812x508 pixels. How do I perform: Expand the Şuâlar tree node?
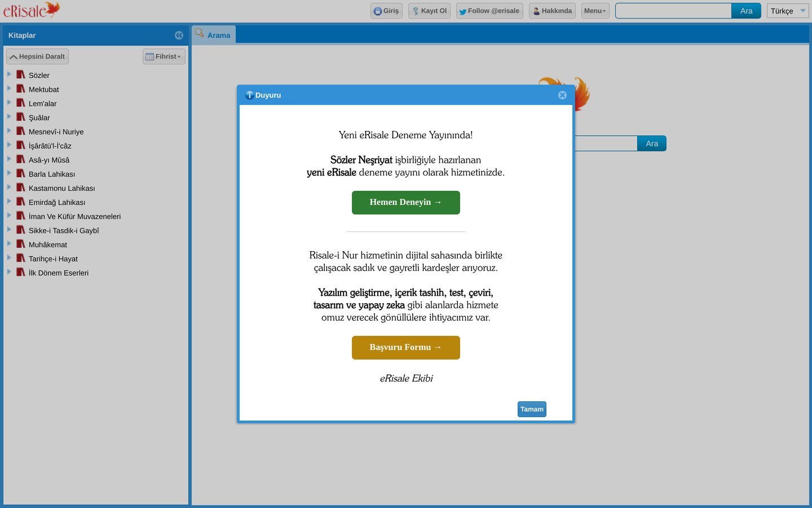point(9,116)
